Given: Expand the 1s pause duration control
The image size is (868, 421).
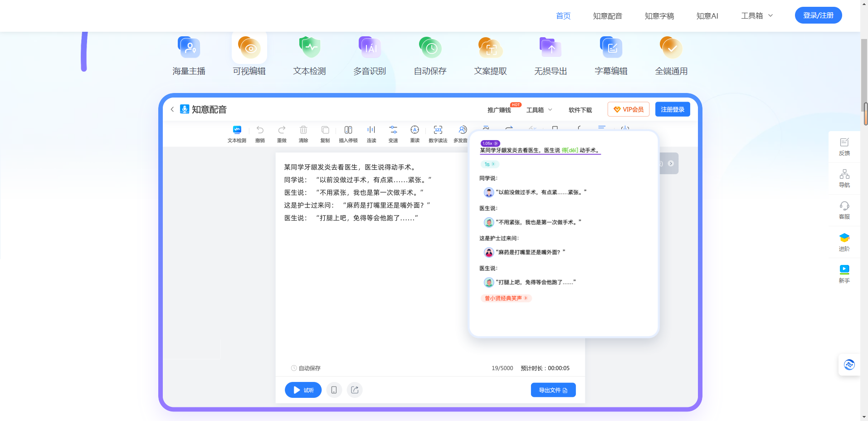Looking at the screenshot, I should (x=489, y=164).
